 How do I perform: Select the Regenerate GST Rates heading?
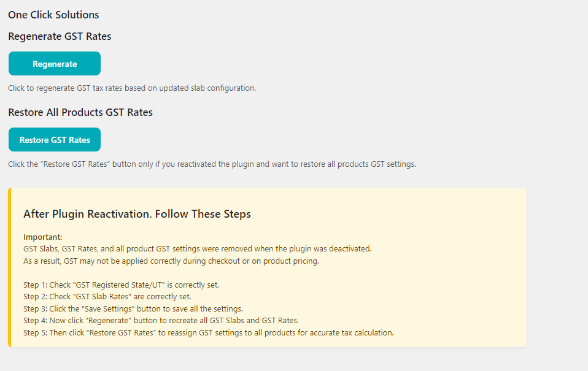pos(60,36)
